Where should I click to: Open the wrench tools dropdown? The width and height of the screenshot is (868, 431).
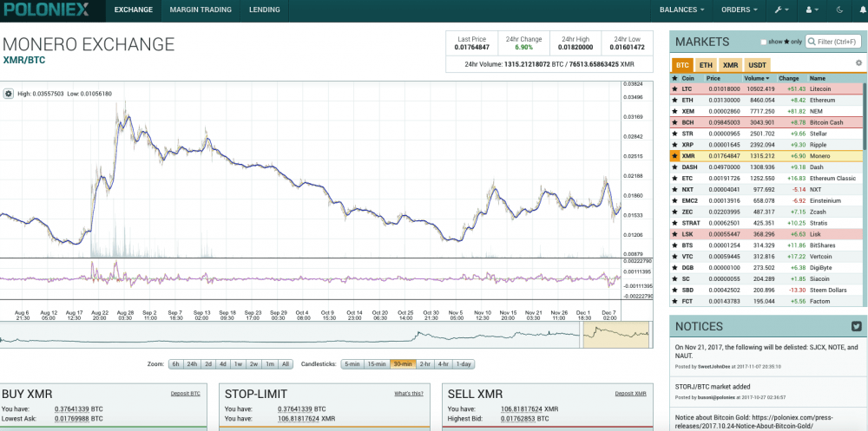point(781,10)
